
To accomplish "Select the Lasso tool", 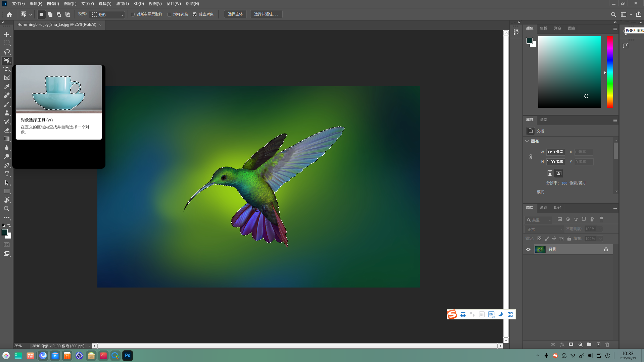I will point(7,52).
